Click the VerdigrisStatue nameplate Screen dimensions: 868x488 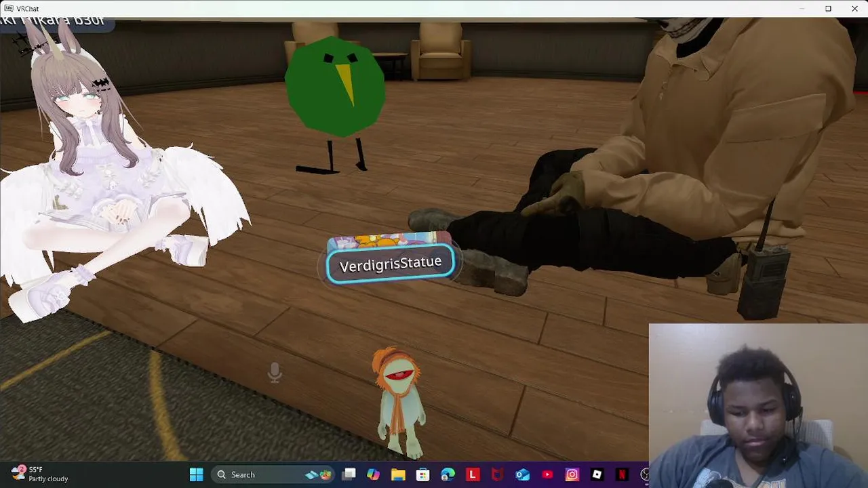coord(390,263)
